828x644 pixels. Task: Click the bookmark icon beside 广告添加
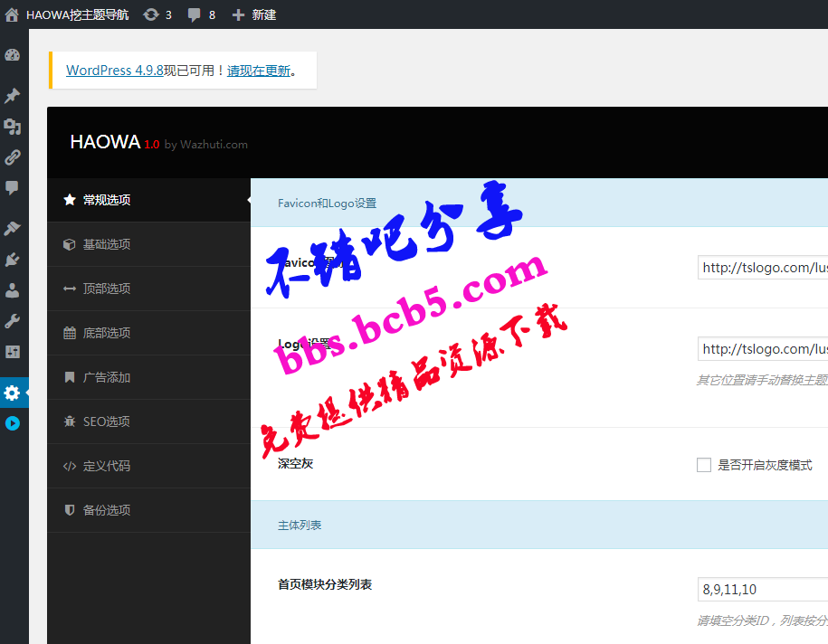tap(69, 377)
